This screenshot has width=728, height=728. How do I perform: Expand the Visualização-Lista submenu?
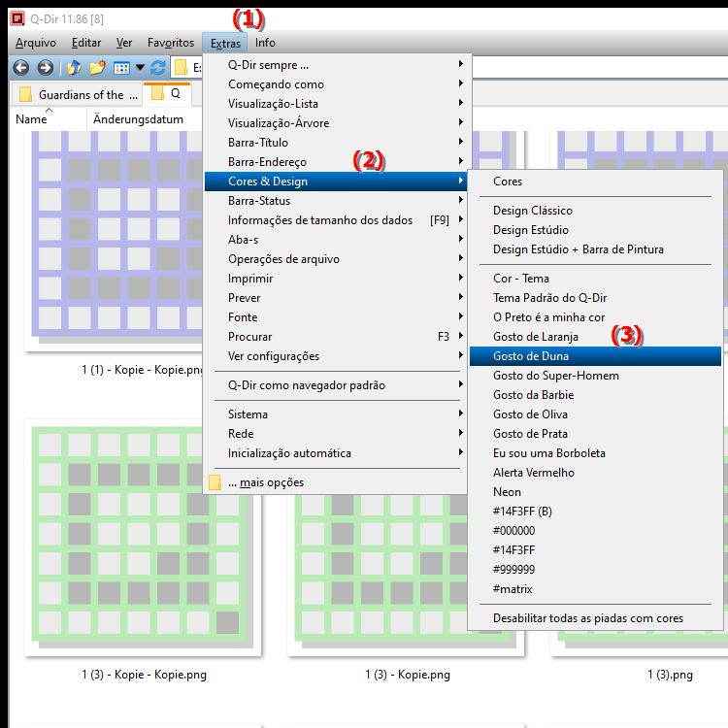(x=338, y=104)
